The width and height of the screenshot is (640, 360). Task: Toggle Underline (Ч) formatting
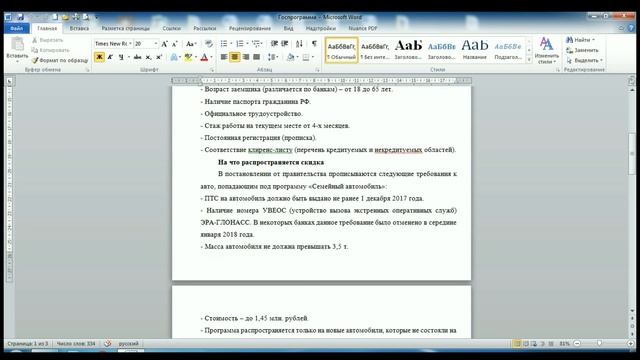(x=121, y=57)
